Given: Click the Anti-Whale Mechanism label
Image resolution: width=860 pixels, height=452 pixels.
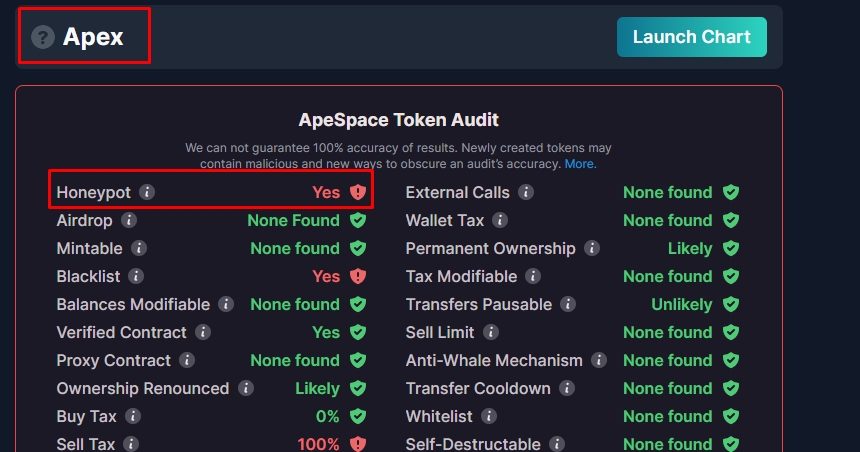Looking at the screenshot, I should pyautogui.click(x=494, y=360).
